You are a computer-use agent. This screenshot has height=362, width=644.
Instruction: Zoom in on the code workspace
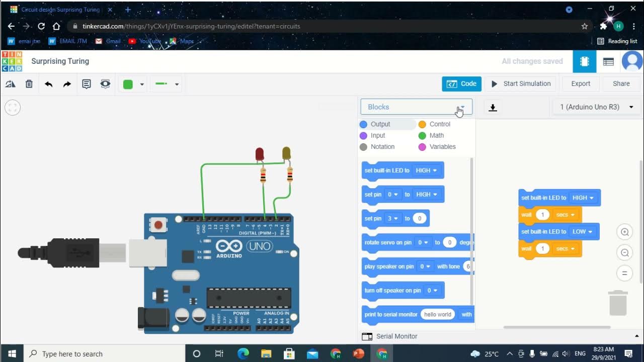(625, 232)
